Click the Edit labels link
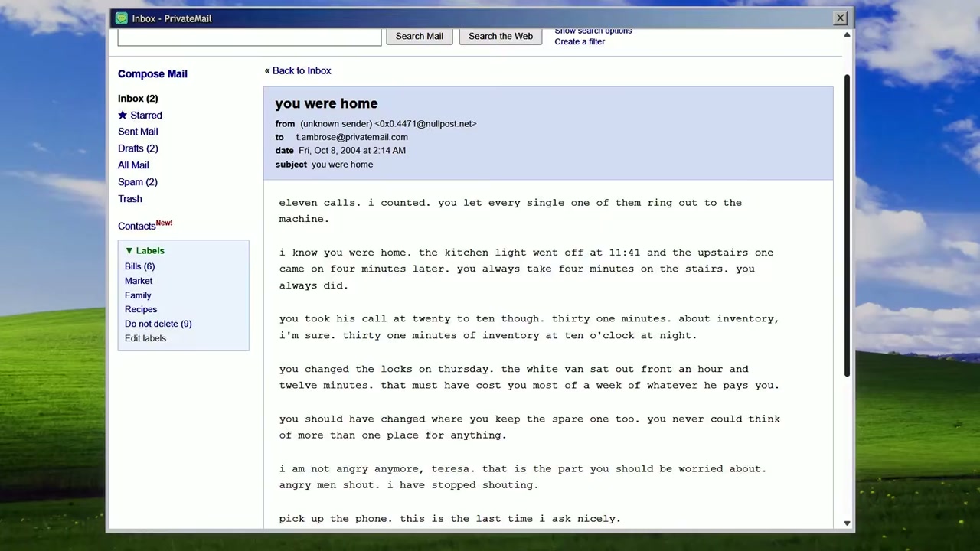The image size is (980, 551). pyautogui.click(x=145, y=338)
